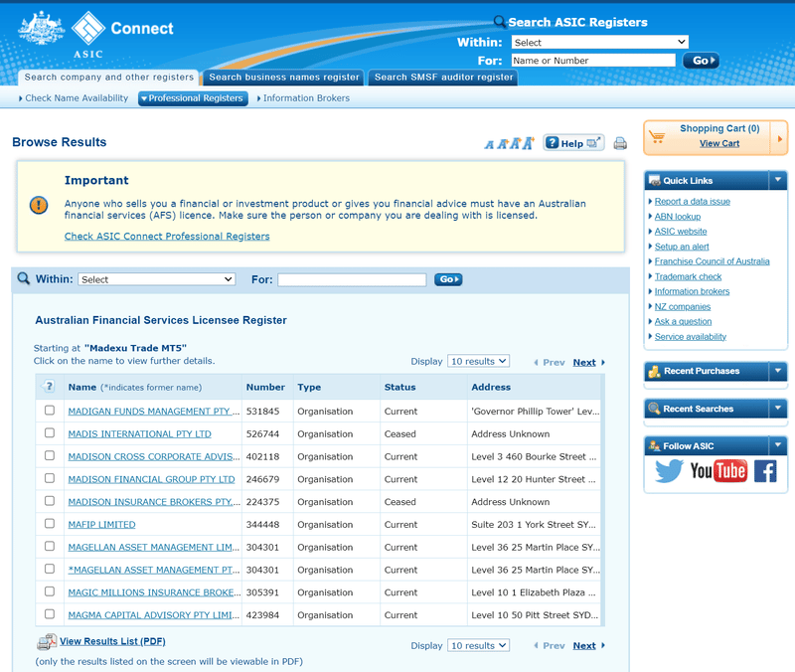Click the orange arrow on Shopping Cart panel
This screenshot has width=795, height=672.
(779, 138)
